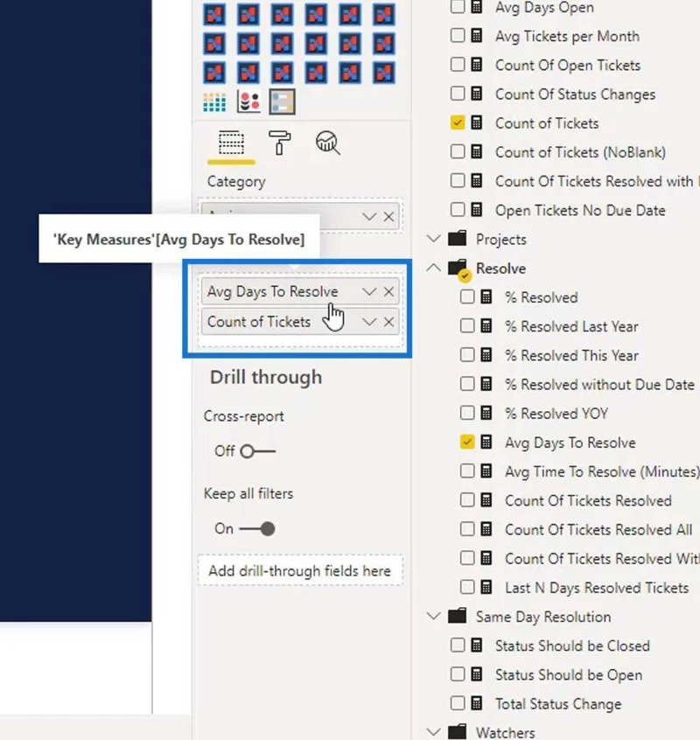The image size is (700, 740).
Task: Click the Avg Days Open measure label
Action: 544,8
